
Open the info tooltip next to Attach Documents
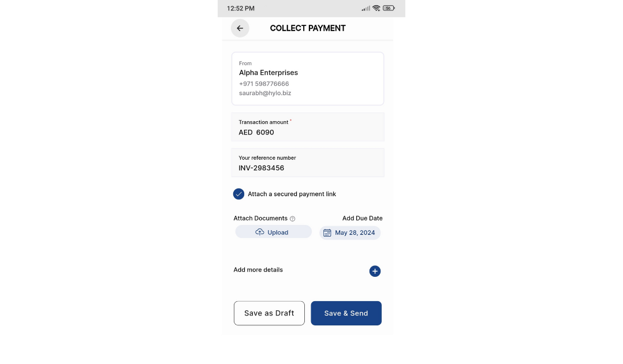[x=292, y=218]
